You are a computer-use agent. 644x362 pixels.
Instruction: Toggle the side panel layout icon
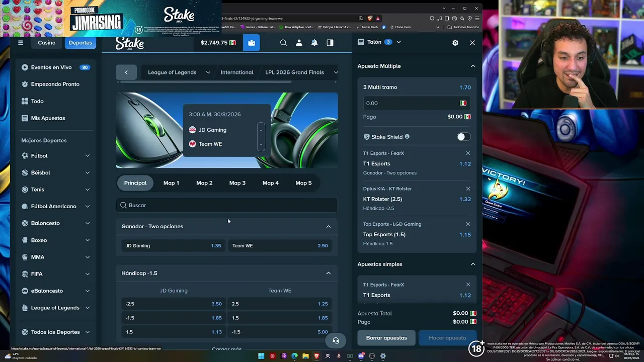click(x=330, y=43)
